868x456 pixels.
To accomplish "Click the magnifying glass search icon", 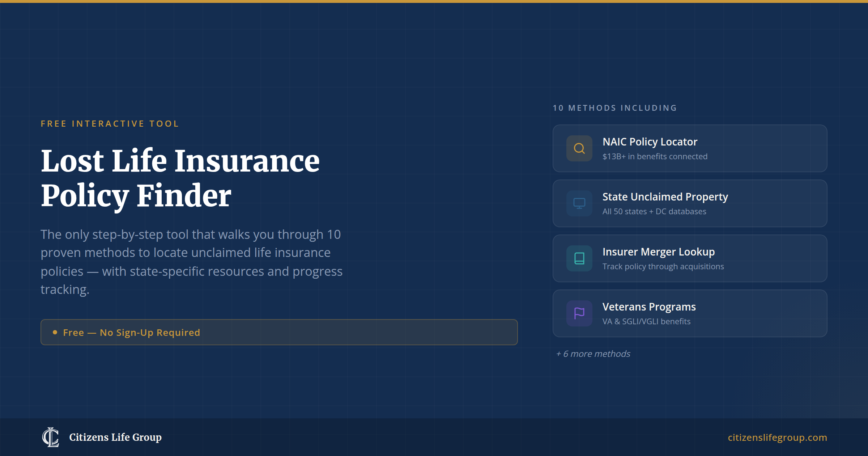I will pyautogui.click(x=579, y=148).
